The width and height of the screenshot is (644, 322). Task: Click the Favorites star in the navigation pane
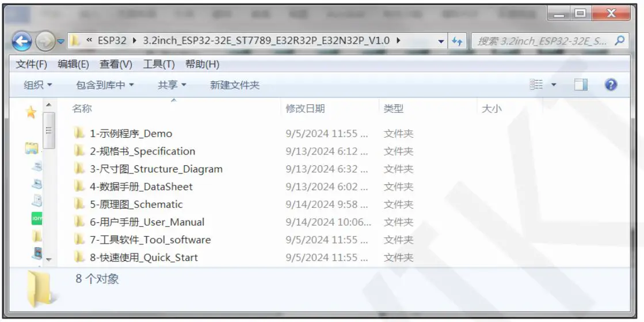31,112
